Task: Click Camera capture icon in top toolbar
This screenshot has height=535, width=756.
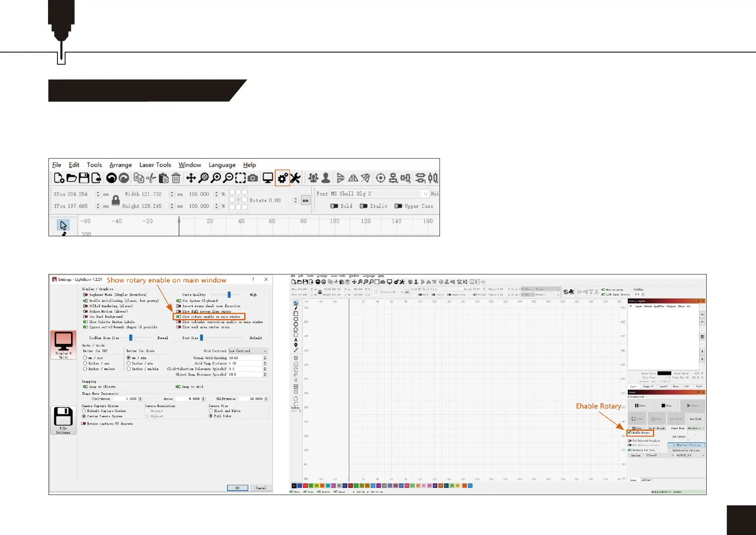Action: [253, 178]
